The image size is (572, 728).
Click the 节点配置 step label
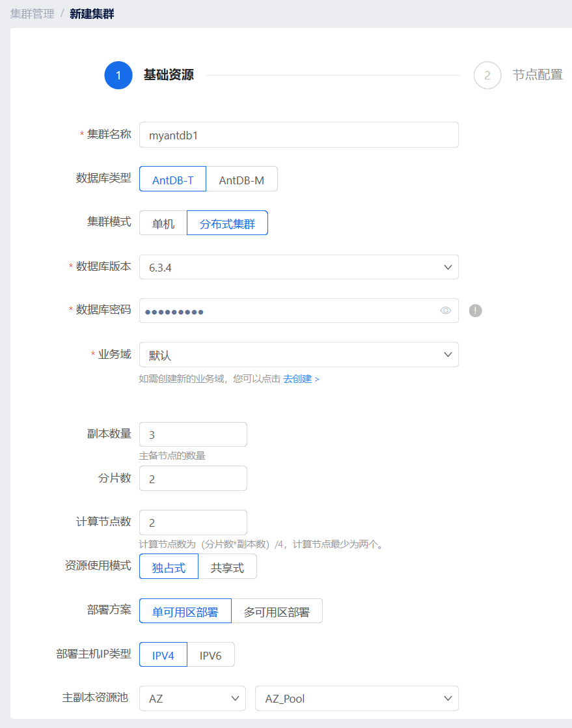538,75
